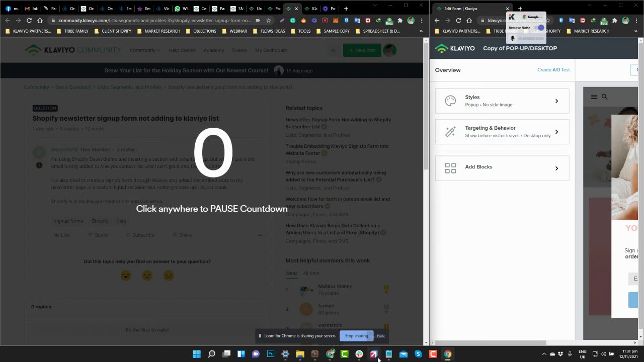Click the 'shopify' topic tag

(x=100, y=221)
